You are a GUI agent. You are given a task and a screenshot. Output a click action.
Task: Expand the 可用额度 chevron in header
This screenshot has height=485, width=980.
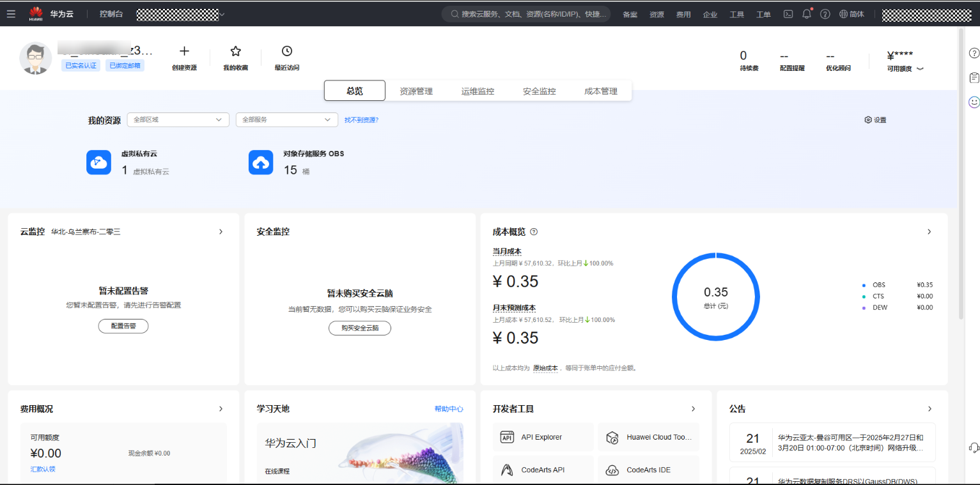(x=921, y=69)
